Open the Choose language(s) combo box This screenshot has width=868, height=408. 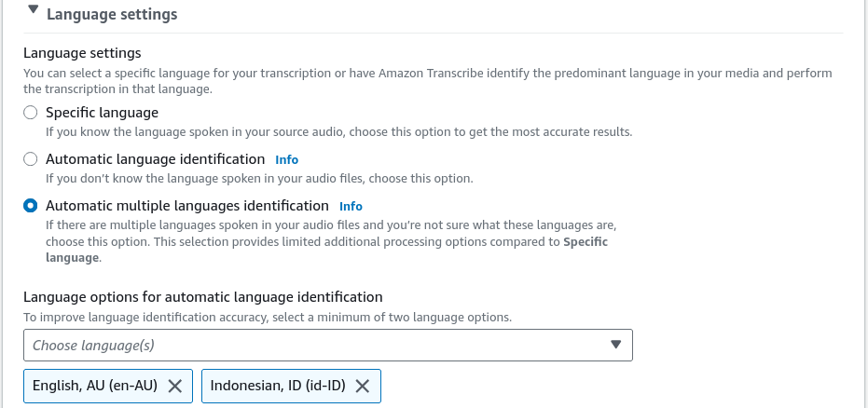(x=328, y=346)
